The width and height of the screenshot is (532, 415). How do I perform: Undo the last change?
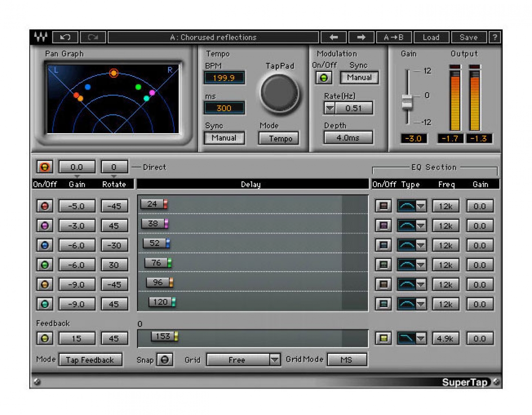pos(65,37)
